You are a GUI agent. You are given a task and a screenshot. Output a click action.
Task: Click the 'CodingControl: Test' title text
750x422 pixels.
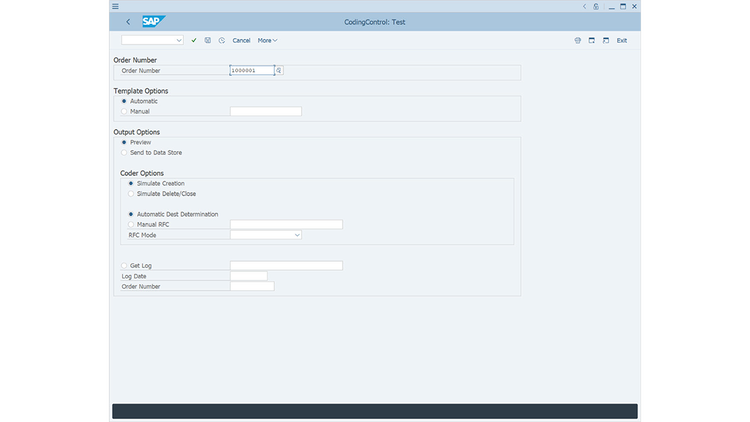[x=375, y=22]
